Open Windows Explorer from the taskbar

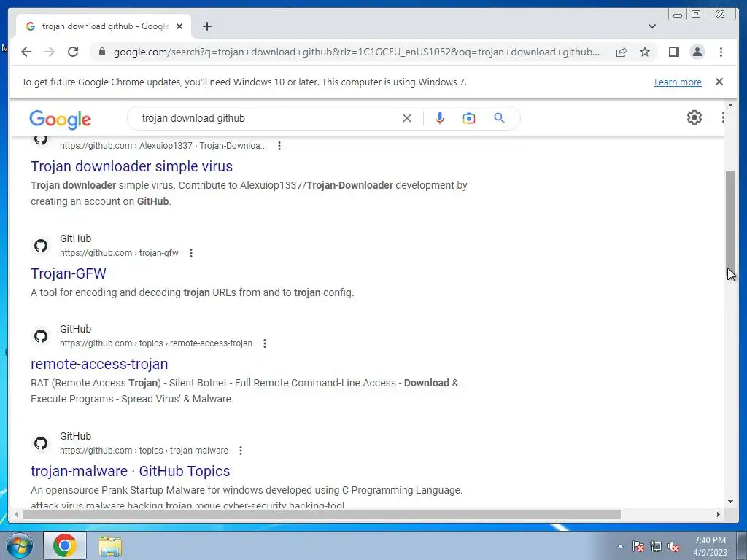coord(110,546)
